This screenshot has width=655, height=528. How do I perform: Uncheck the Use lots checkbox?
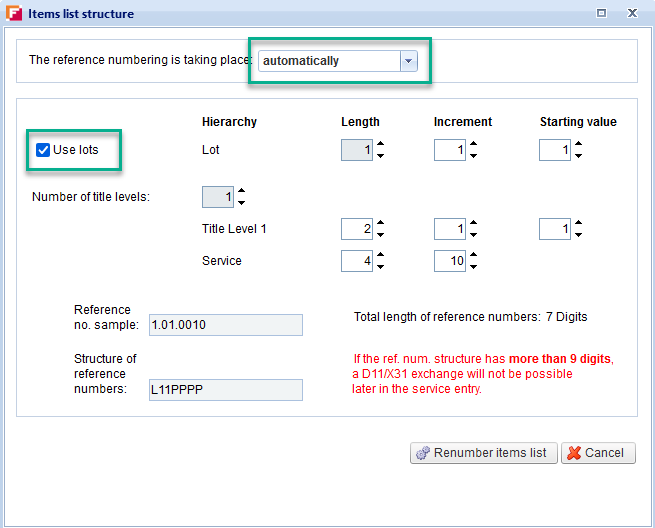coord(43,150)
